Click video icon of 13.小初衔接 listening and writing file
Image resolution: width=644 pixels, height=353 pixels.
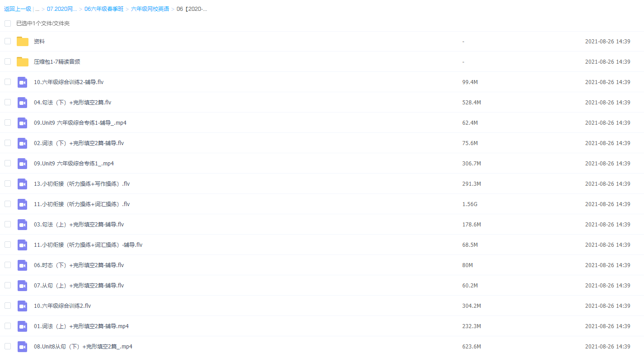(x=23, y=184)
